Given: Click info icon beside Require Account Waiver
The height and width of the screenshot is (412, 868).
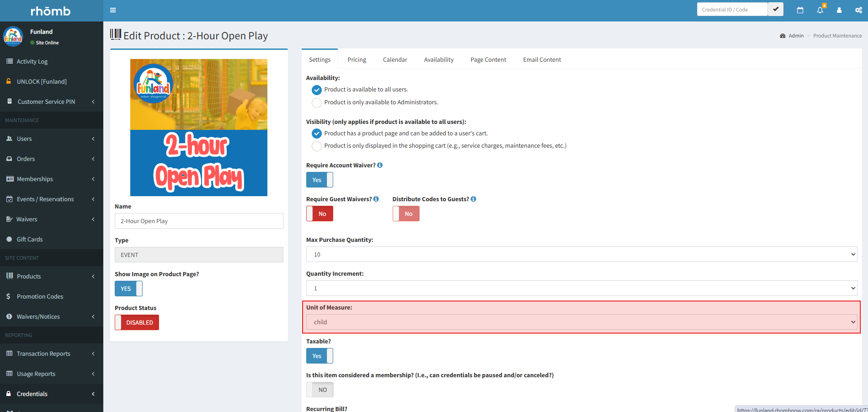Looking at the screenshot, I should pos(380,165).
